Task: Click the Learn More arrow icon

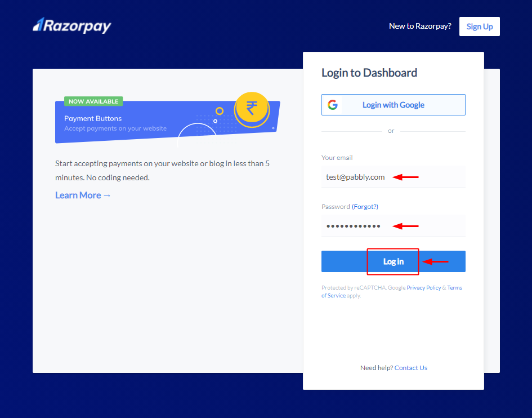Action: [107, 195]
